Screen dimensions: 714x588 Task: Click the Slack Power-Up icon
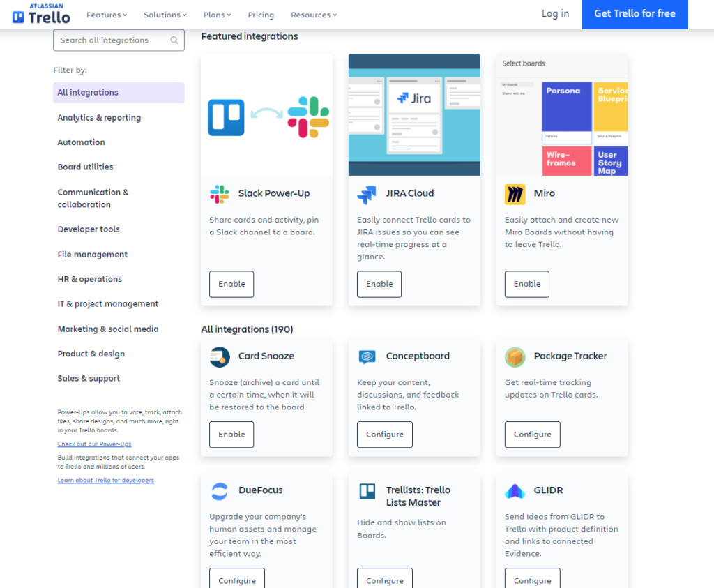220,194
